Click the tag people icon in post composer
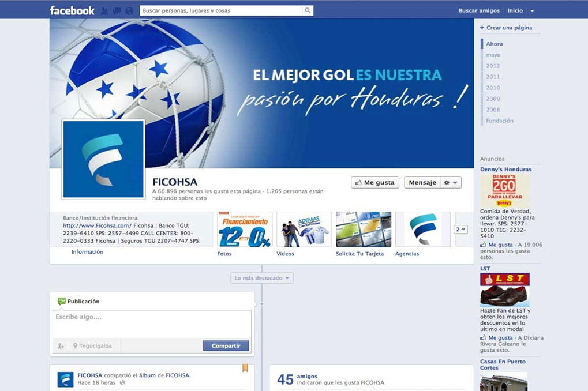This screenshot has height=391, width=588. [60, 346]
